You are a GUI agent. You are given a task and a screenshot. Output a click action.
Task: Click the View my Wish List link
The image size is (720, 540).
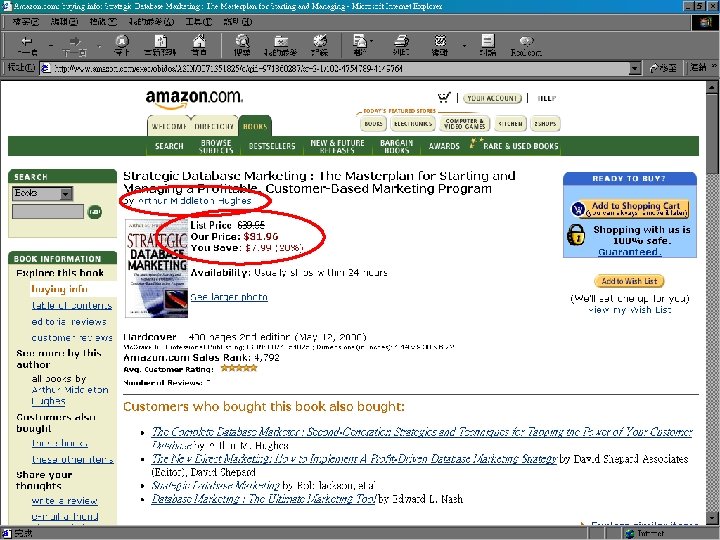[x=629, y=310]
